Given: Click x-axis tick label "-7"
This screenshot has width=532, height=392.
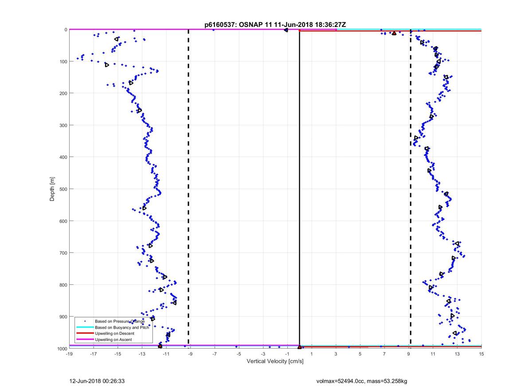Looking at the screenshot, I should [215, 354].
